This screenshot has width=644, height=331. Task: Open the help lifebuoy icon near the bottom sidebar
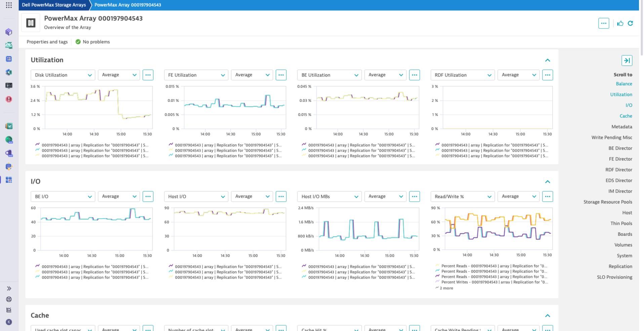click(8, 299)
